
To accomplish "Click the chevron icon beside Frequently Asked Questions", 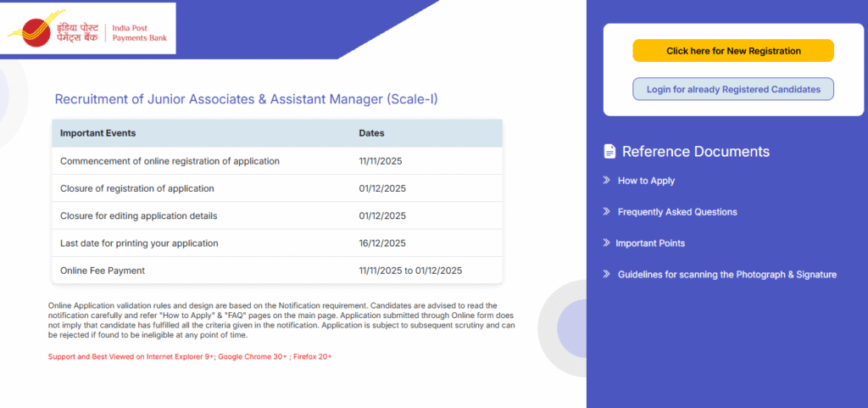I will [x=606, y=211].
